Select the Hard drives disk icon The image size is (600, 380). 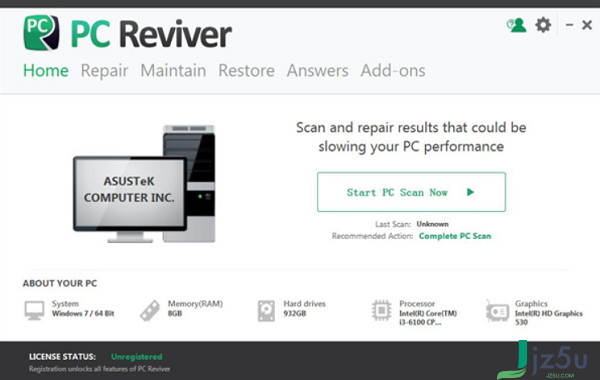coord(266,311)
